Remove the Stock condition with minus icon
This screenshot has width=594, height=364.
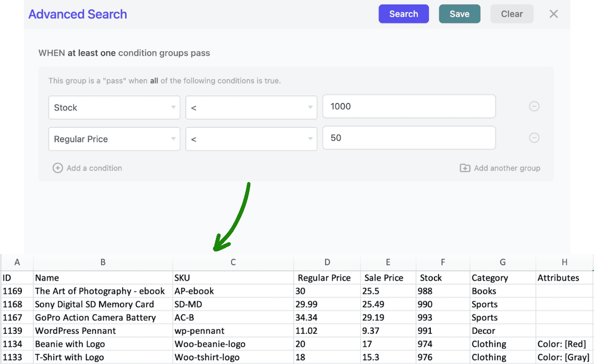click(x=534, y=106)
